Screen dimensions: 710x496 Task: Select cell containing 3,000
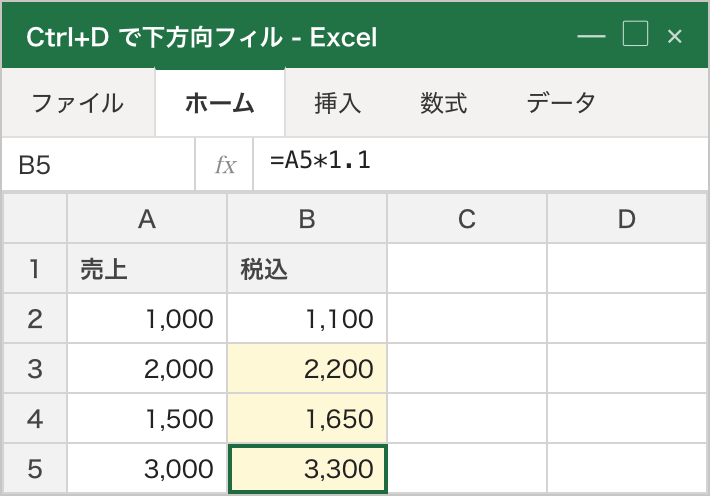(x=147, y=468)
